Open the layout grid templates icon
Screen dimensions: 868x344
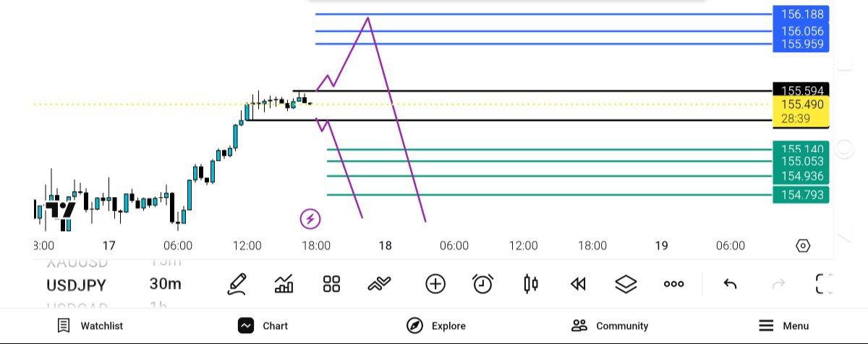pos(331,284)
